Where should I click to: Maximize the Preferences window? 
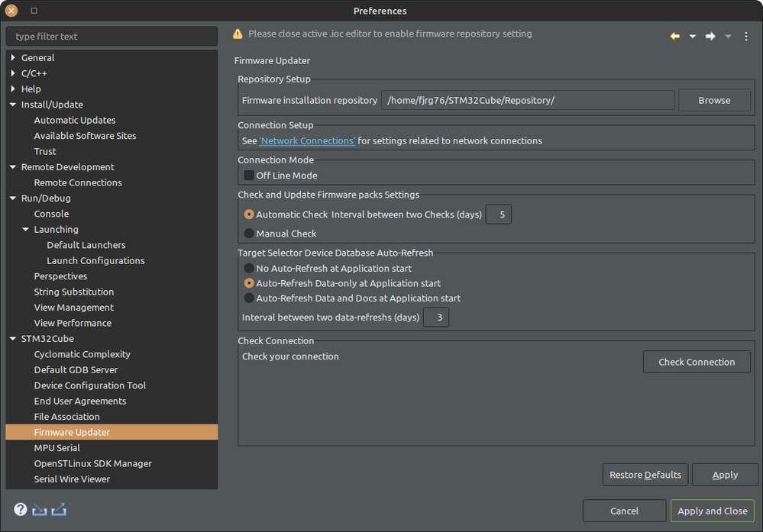[x=34, y=11]
